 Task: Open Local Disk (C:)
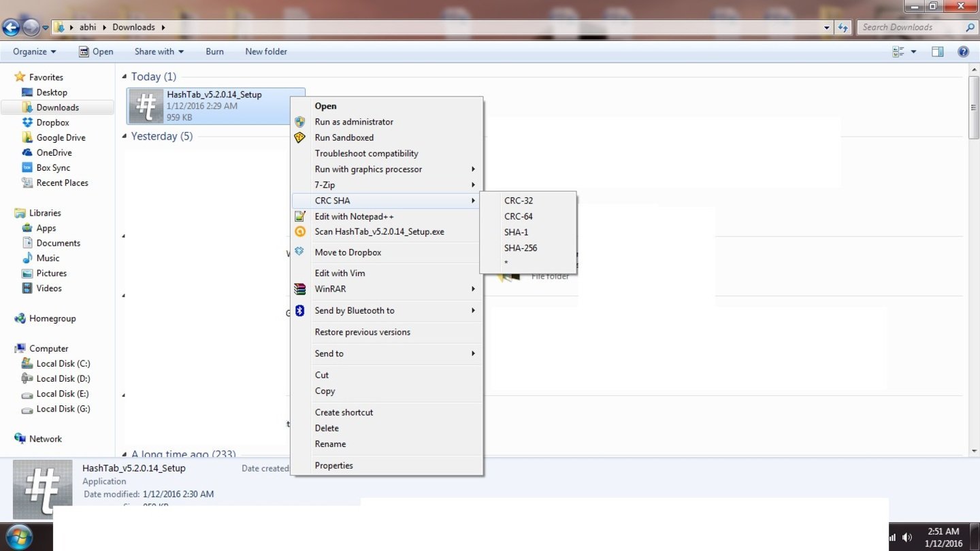[63, 363]
